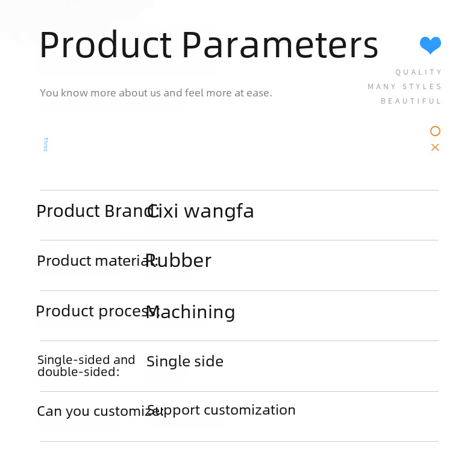The image size is (476, 461).
Task: Click the orange X icon
Action: (435, 147)
